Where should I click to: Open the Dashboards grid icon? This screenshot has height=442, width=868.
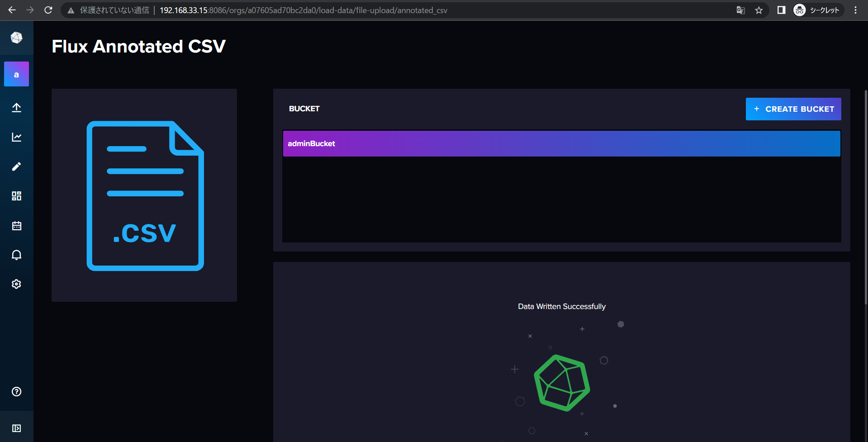pos(17,196)
